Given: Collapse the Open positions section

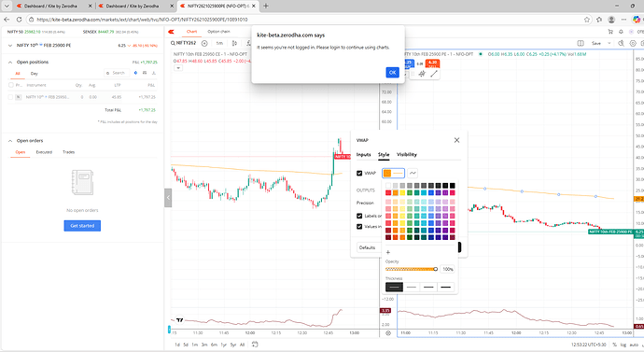Looking at the screenshot, I should tap(10, 62).
